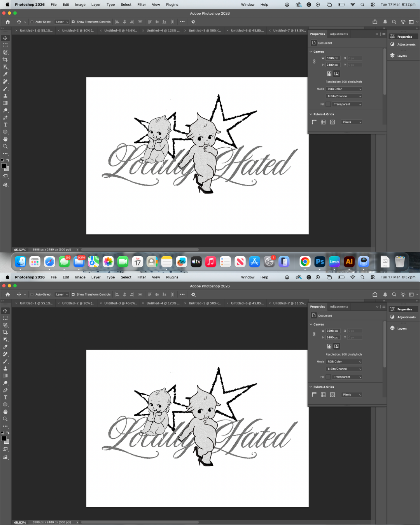
Task: Switch to Untitled-6 tab in lower window
Action: click(247, 303)
